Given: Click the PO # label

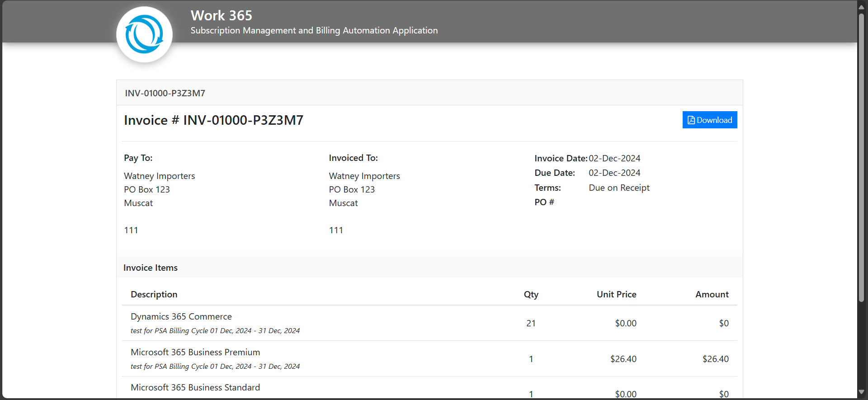Looking at the screenshot, I should (x=544, y=202).
